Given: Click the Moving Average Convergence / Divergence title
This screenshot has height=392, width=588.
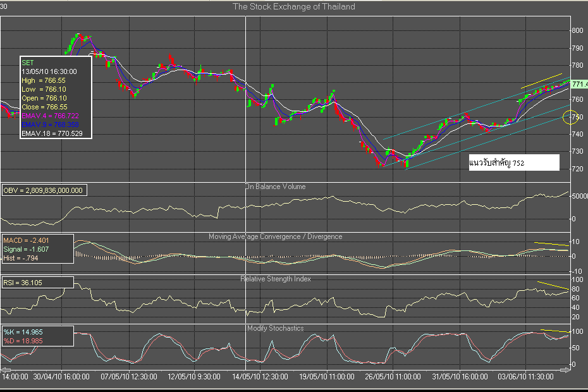Looking at the screenshot, I should click(275, 236).
